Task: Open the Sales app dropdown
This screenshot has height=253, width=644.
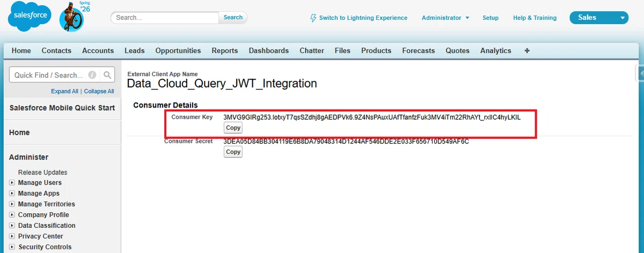Action: [599, 18]
